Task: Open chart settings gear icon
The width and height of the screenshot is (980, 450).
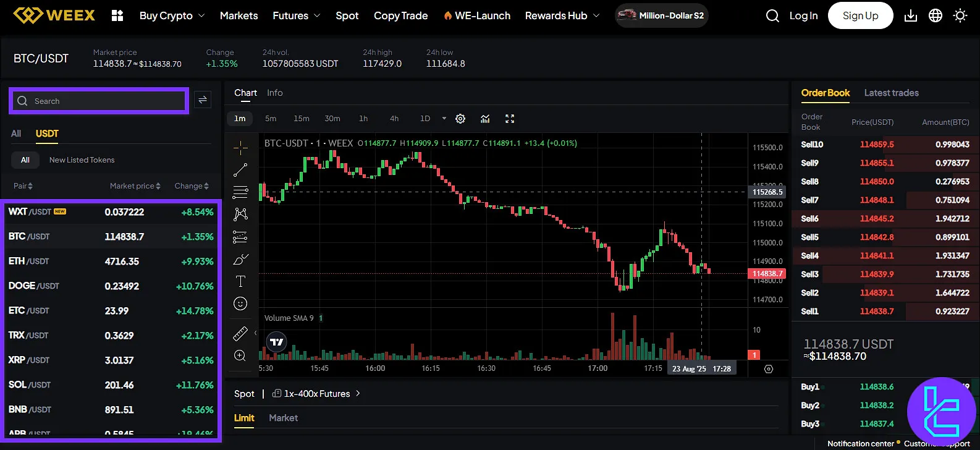Action: tap(460, 119)
